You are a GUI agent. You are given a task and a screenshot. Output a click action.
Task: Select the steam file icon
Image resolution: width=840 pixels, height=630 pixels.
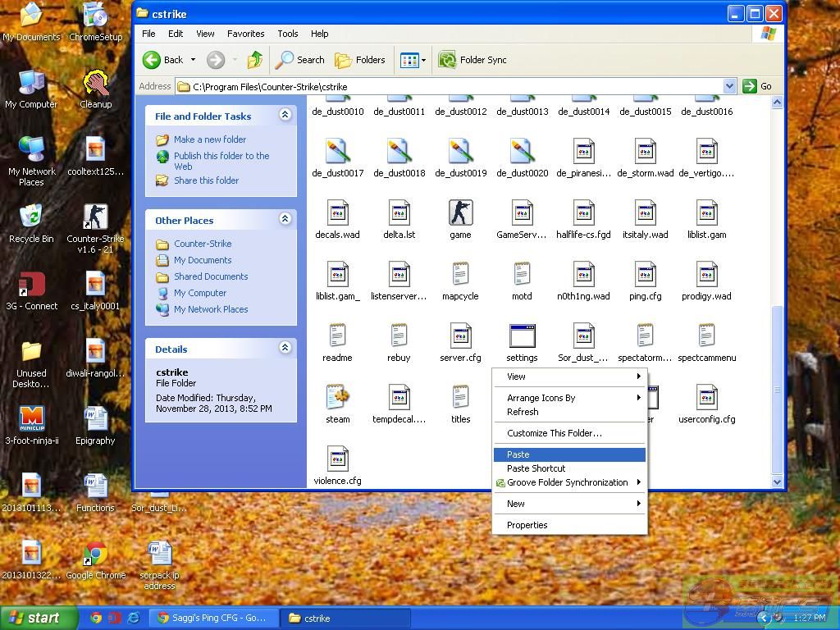pyautogui.click(x=337, y=399)
